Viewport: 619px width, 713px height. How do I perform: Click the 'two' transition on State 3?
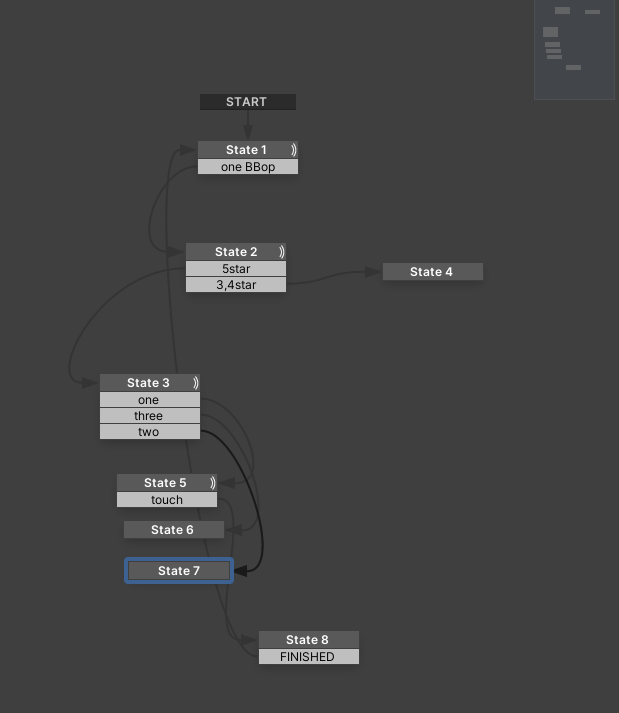pos(149,432)
